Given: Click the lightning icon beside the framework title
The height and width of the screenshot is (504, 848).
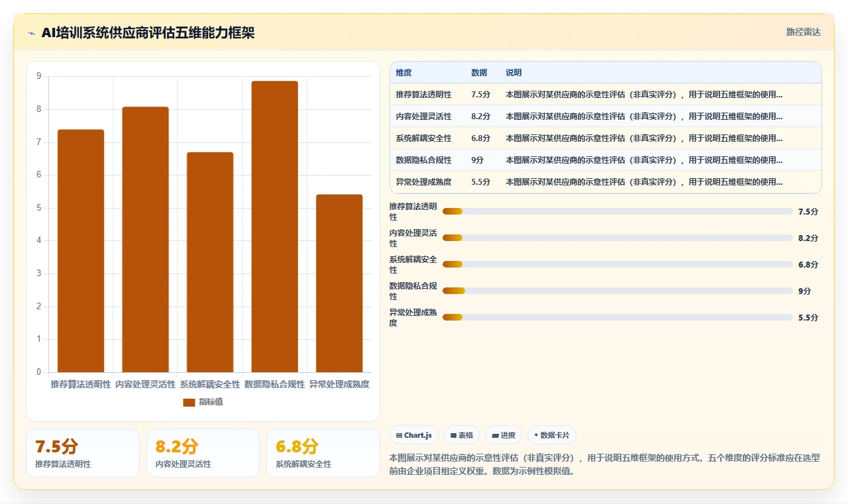Looking at the screenshot, I should 31,33.
